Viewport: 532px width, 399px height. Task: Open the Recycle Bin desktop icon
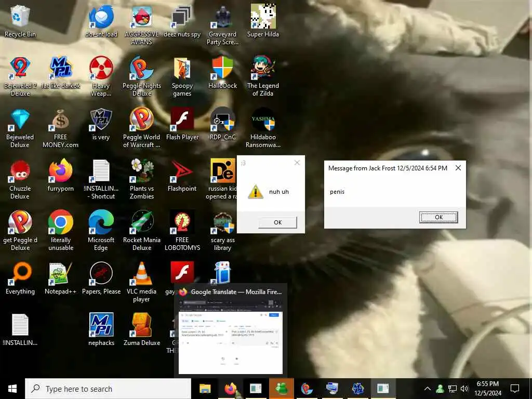(20, 21)
